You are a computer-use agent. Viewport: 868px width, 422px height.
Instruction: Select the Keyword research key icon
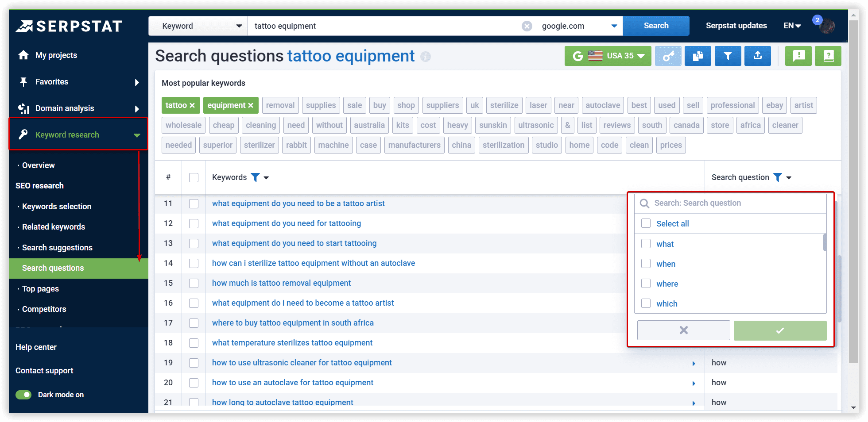coord(23,134)
